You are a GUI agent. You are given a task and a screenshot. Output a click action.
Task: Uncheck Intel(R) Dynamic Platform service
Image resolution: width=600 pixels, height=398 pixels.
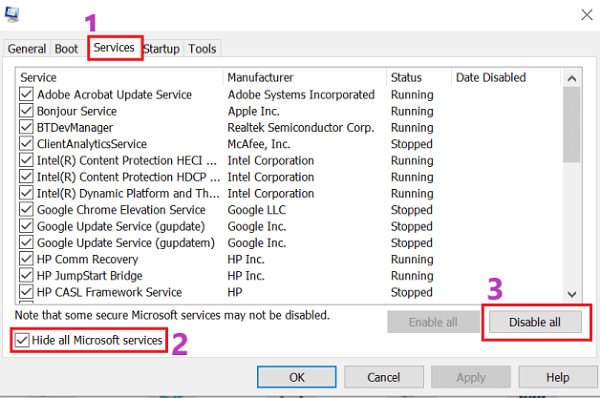(26, 193)
